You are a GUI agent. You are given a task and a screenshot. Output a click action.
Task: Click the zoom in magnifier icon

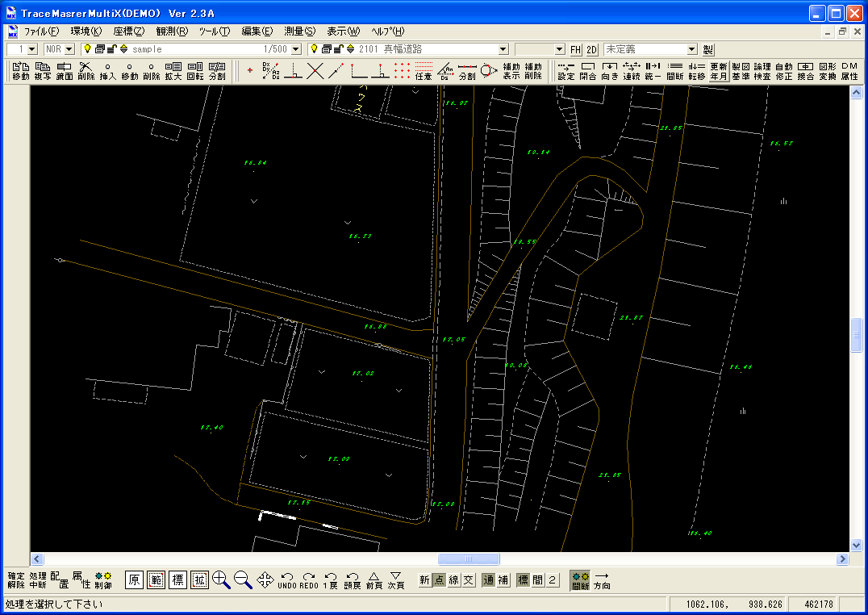(221, 579)
